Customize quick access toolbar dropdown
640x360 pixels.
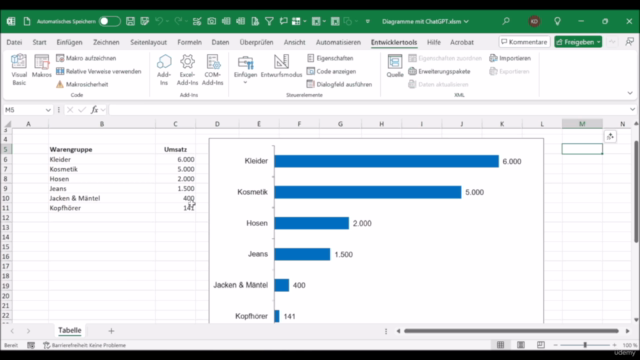(x=367, y=22)
